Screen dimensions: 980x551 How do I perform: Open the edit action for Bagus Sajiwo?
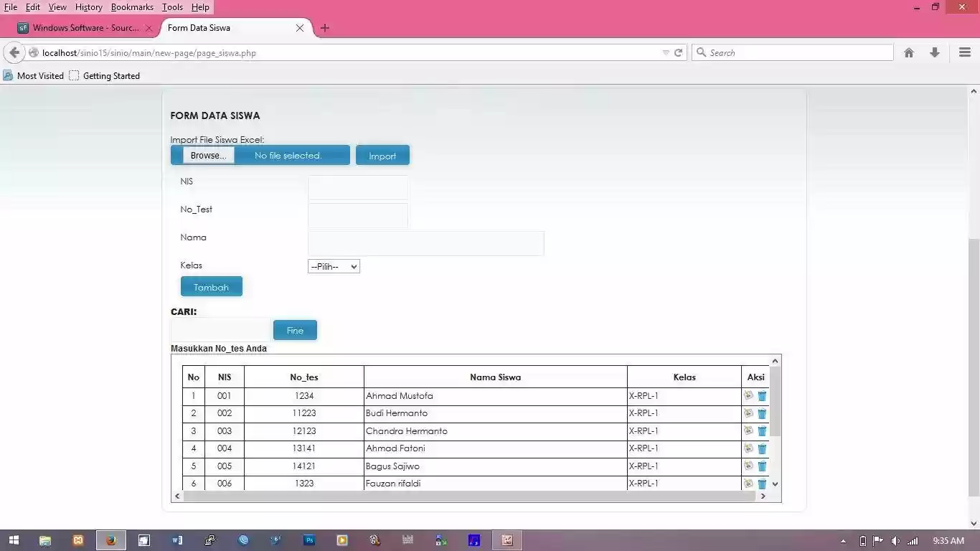coord(748,466)
